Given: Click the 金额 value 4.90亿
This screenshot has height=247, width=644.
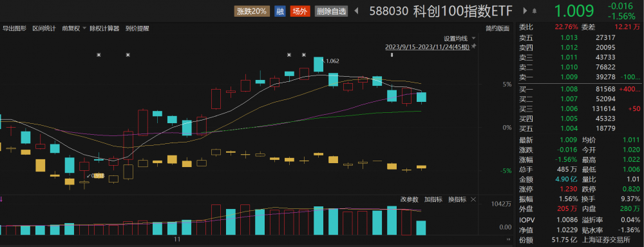Looking at the screenshot, I should pos(567,179).
